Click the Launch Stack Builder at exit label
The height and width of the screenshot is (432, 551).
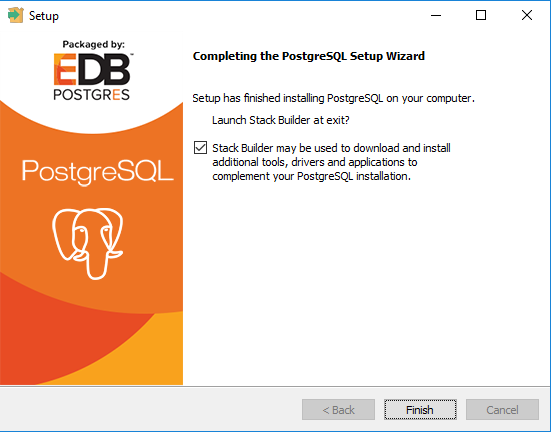click(281, 120)
